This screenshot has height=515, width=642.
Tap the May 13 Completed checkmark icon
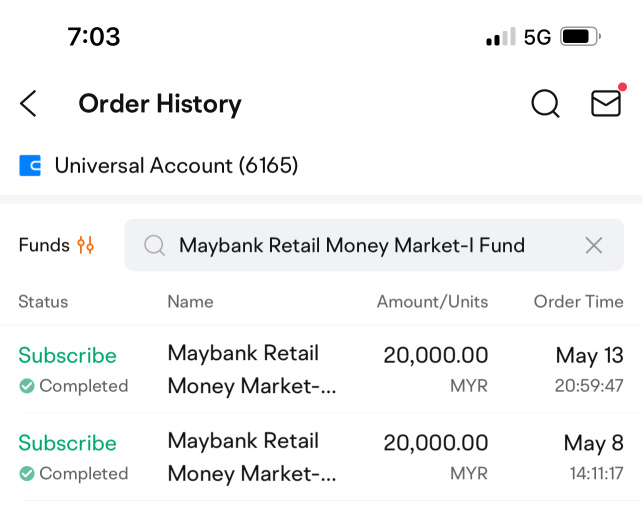(x=27, y=386)
